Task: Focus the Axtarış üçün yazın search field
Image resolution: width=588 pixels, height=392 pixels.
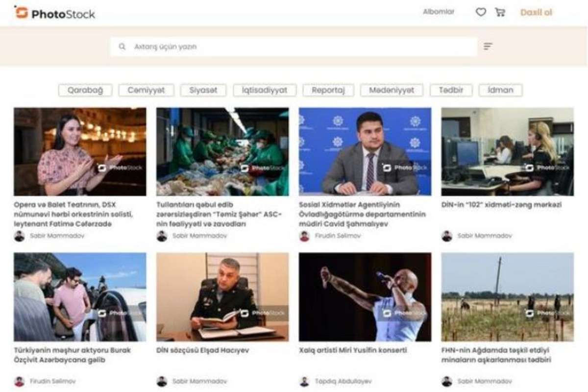Action: (x=293, y=47)
